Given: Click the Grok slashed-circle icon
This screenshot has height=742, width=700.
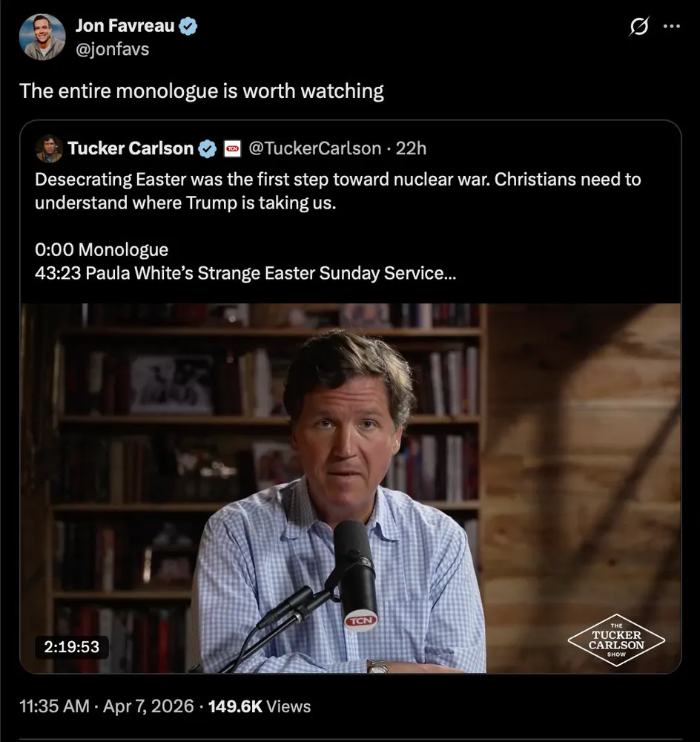Looking at the screenshot, I should pos(637,27).
